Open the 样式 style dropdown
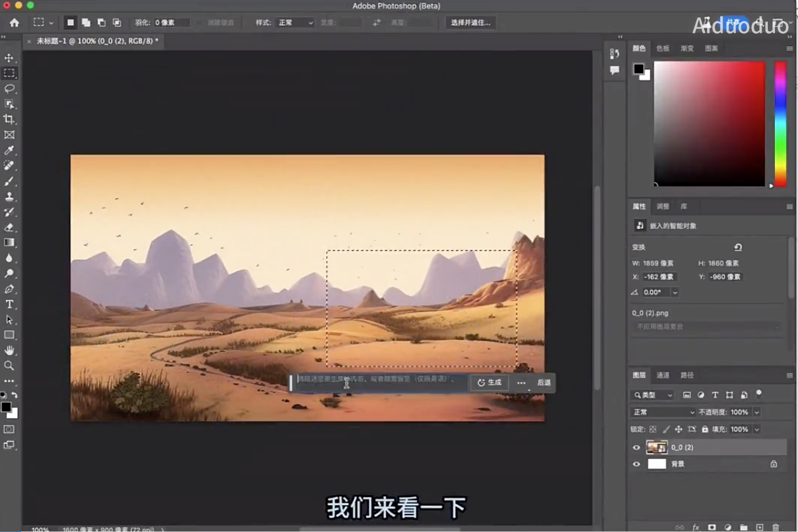This screenshot has width=798, height=532. [295, 22]
